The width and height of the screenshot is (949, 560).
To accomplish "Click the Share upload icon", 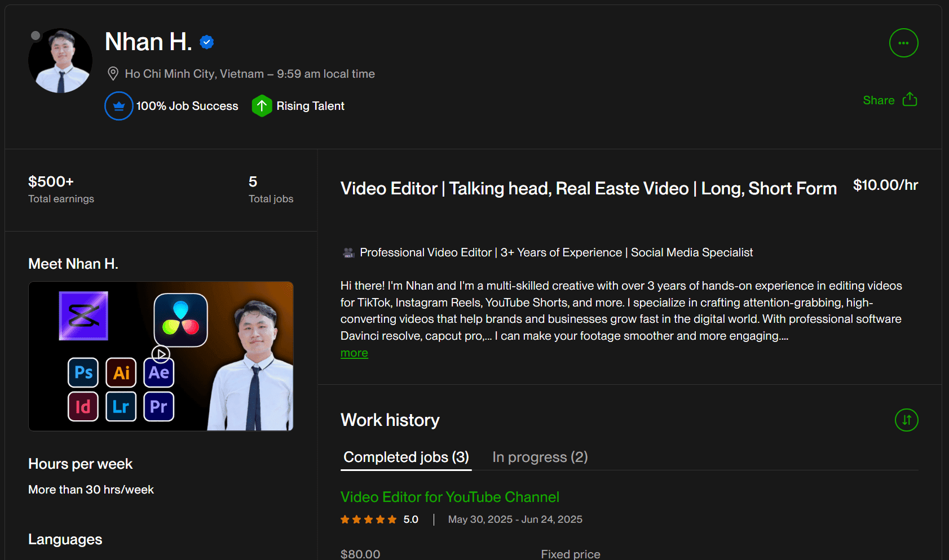I will pyautogui.click(x=910, y=100).
